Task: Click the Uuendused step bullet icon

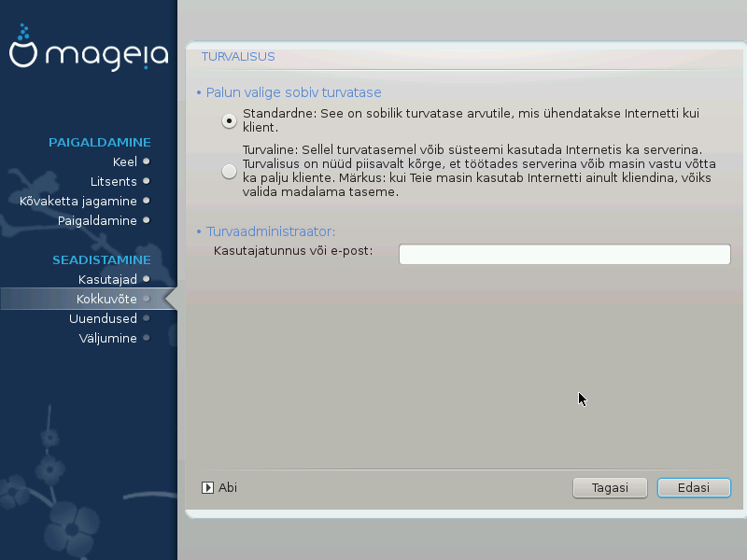Action: pyautogui.click(x=147, y=318)
